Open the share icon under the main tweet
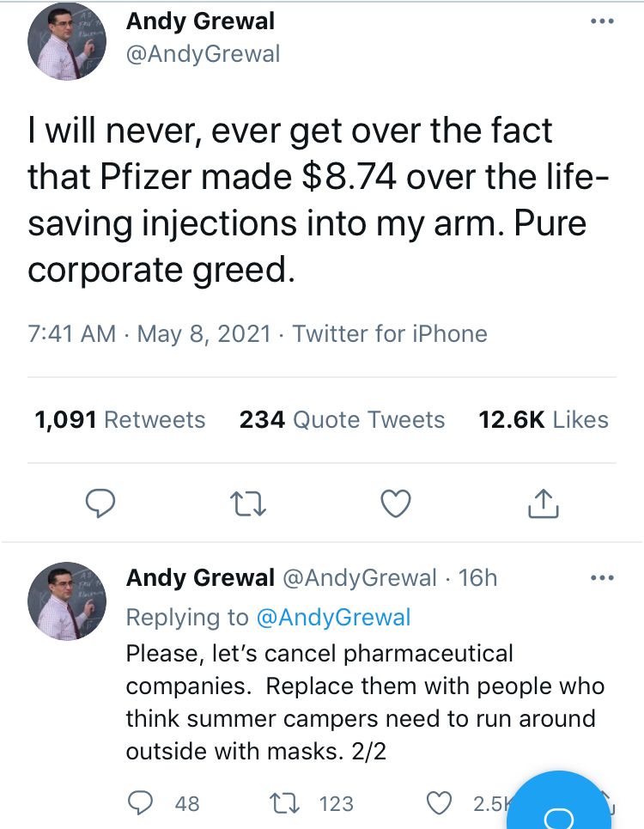Screen dimensions: 644x829 click(x=543, y=503)
